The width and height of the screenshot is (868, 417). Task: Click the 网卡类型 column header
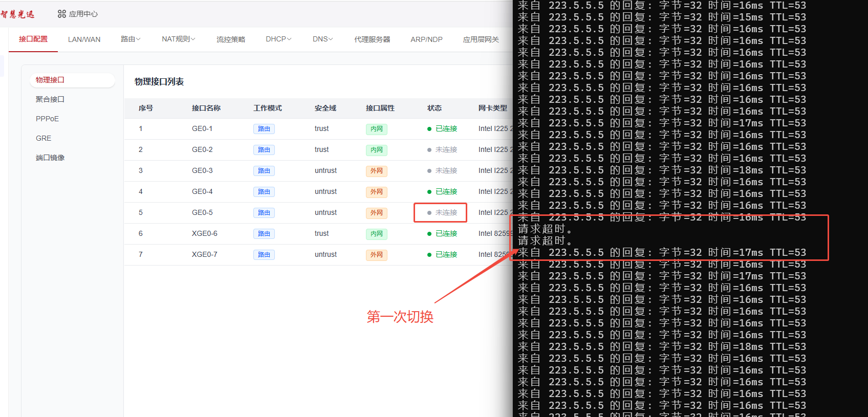pyautogui.click(x=493, y=108)
